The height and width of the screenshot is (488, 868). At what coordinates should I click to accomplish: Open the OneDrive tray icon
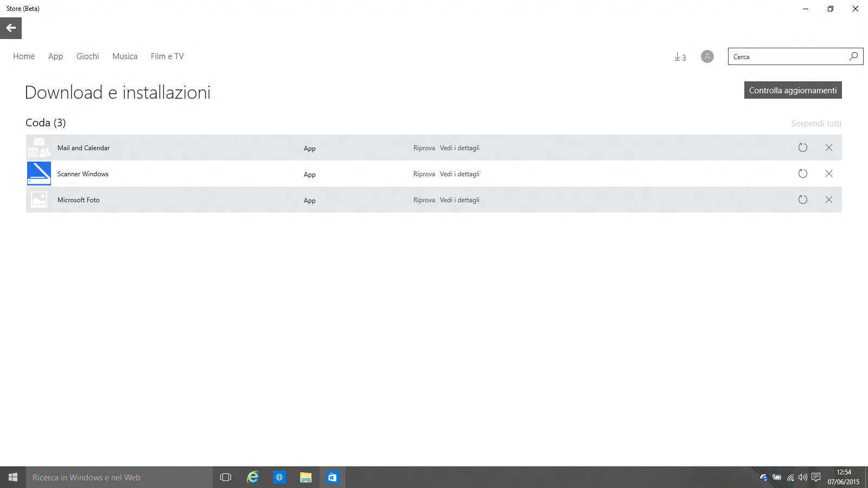coord(764,478)
